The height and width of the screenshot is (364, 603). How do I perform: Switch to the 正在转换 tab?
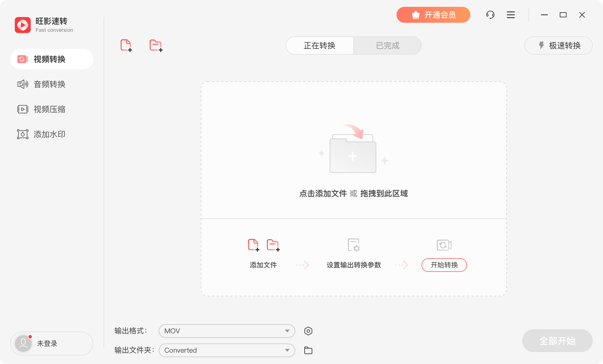[x=320, y=45]
